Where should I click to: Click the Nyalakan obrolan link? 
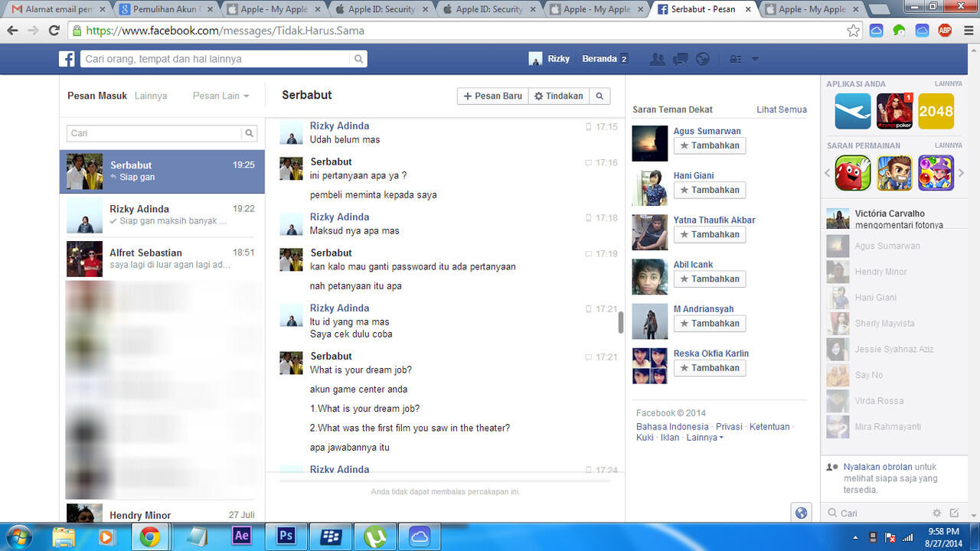(x=877, y=467)
